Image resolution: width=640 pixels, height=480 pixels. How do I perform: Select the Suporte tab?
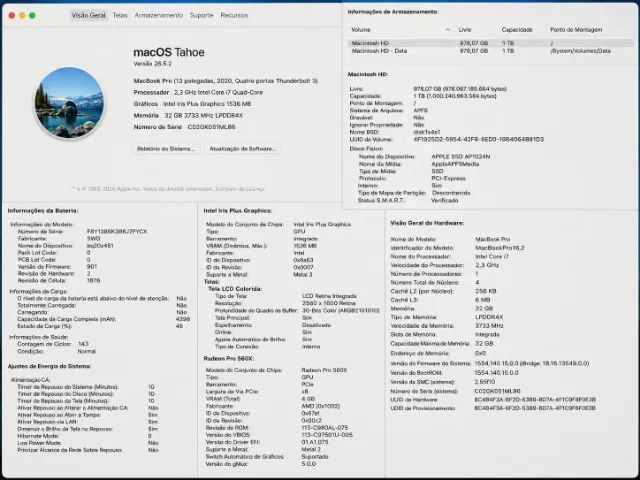[x=202, y=15]
